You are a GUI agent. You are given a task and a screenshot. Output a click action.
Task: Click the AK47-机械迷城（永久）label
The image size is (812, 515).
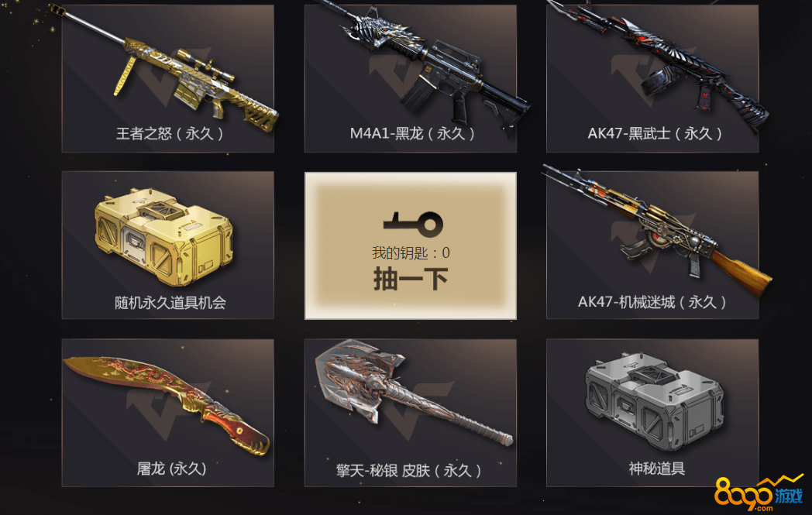[652, 302]
